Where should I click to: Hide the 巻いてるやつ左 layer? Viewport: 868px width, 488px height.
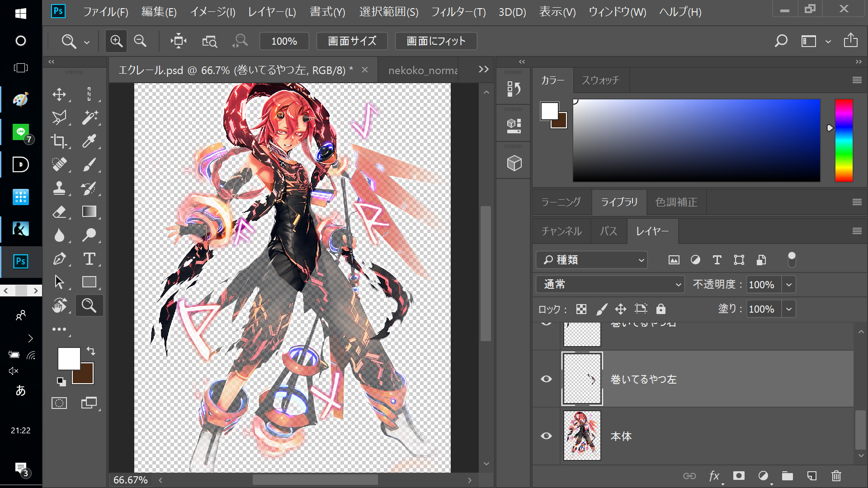pos(546,379)
